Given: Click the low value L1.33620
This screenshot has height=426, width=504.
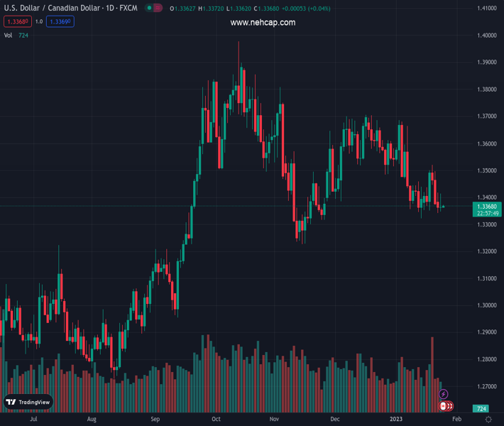Looking at the screenshot, I should click(239, 9).
